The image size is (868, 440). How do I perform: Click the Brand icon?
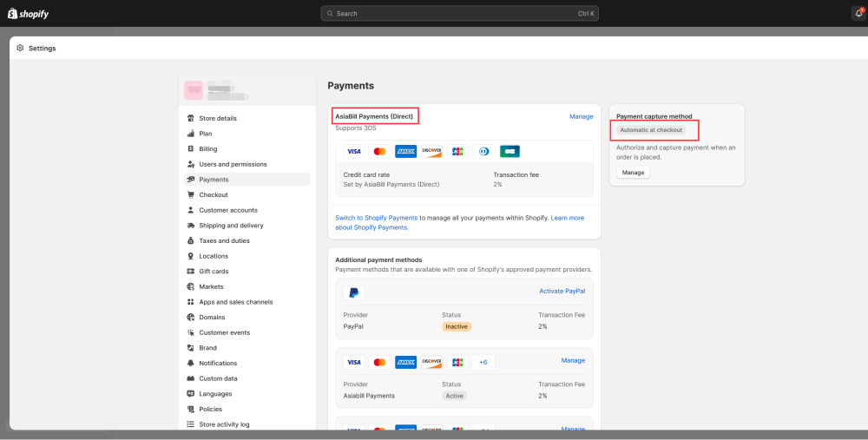[x=191, y=348]
